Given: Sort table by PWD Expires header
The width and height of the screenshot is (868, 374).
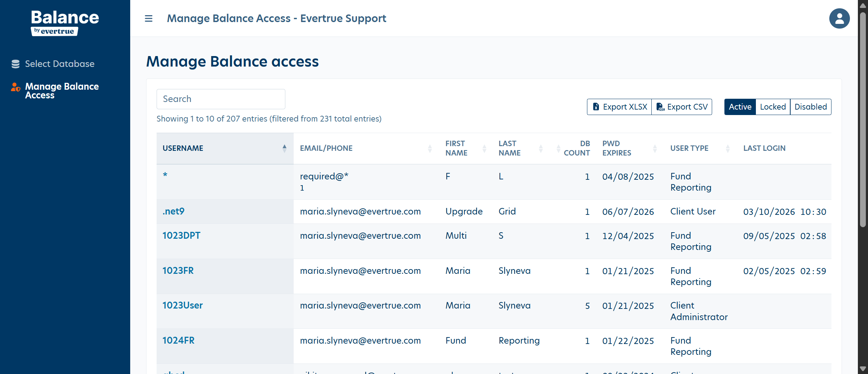Looking at the screenshot, I should 617,148.
